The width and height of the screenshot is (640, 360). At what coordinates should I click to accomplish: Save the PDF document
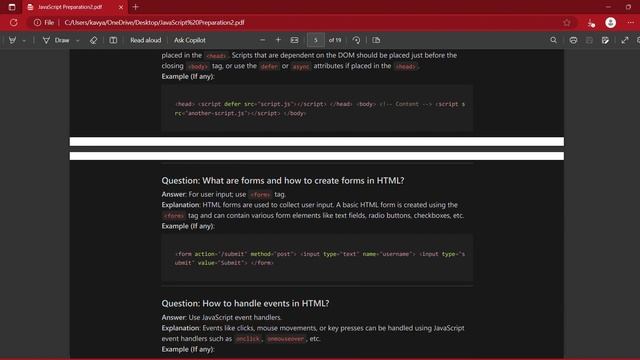[589, 40]
